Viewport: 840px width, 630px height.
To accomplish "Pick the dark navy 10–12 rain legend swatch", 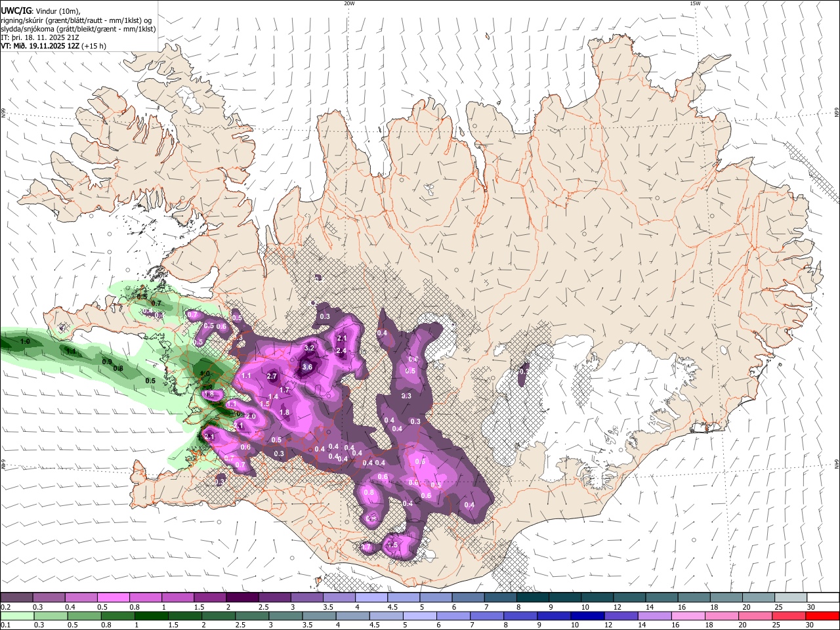I will [587, 616].
